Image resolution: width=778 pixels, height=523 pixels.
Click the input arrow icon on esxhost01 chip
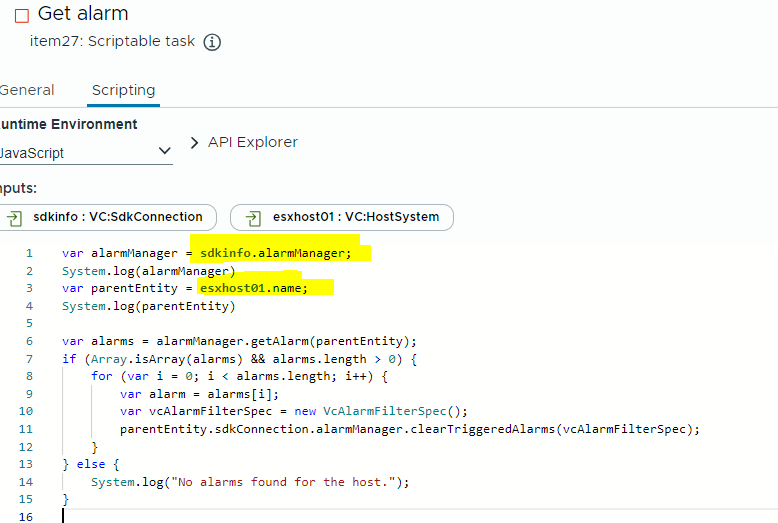[254, 218]
